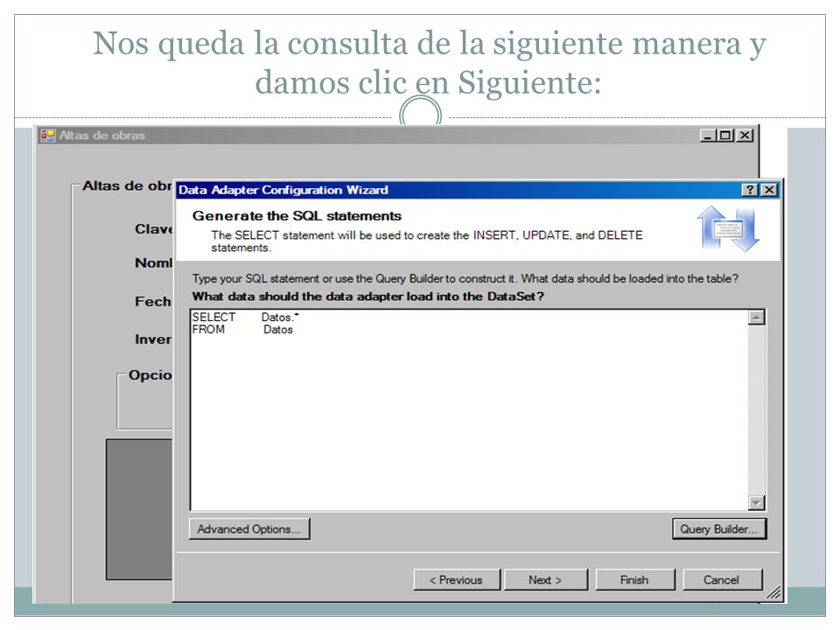Maximize the Altas de obras window

(x=725, y=136)
